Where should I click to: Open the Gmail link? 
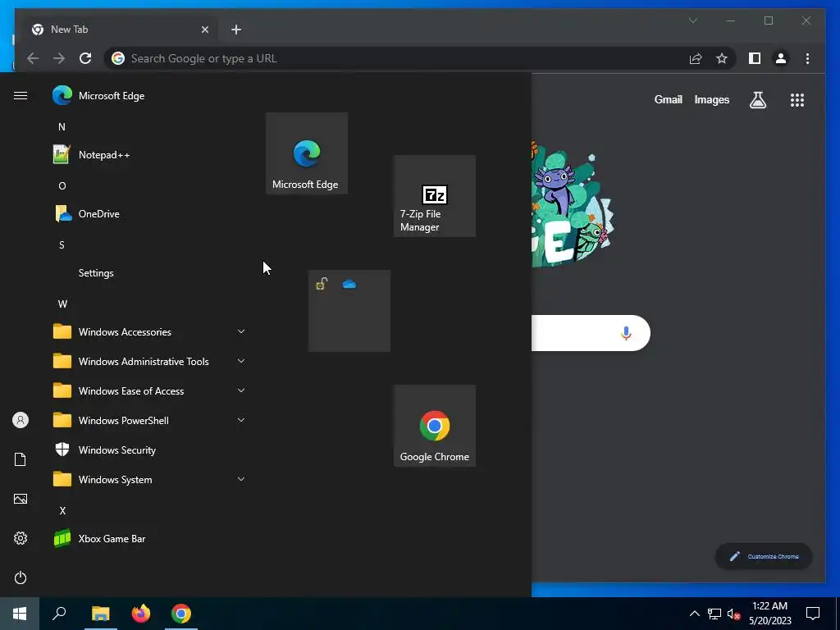pos(668,99)
